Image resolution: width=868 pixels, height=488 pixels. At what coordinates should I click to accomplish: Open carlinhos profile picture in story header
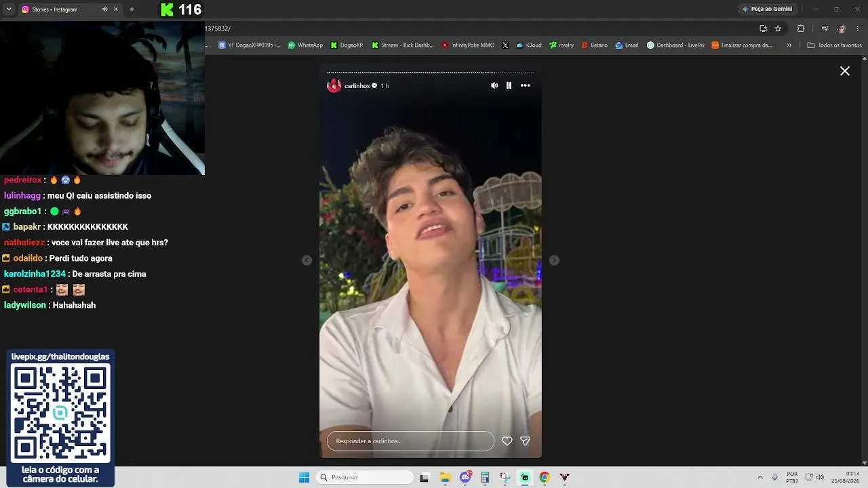[334, 85]
